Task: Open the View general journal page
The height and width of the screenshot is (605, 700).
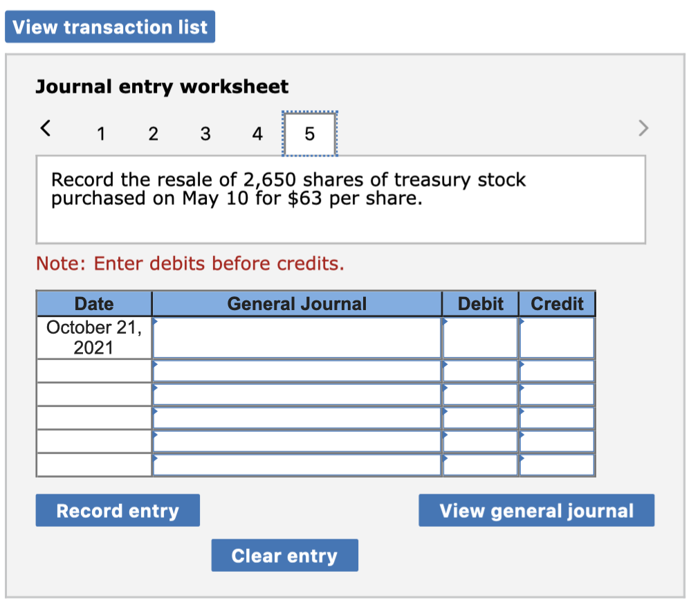Action: 536,510
